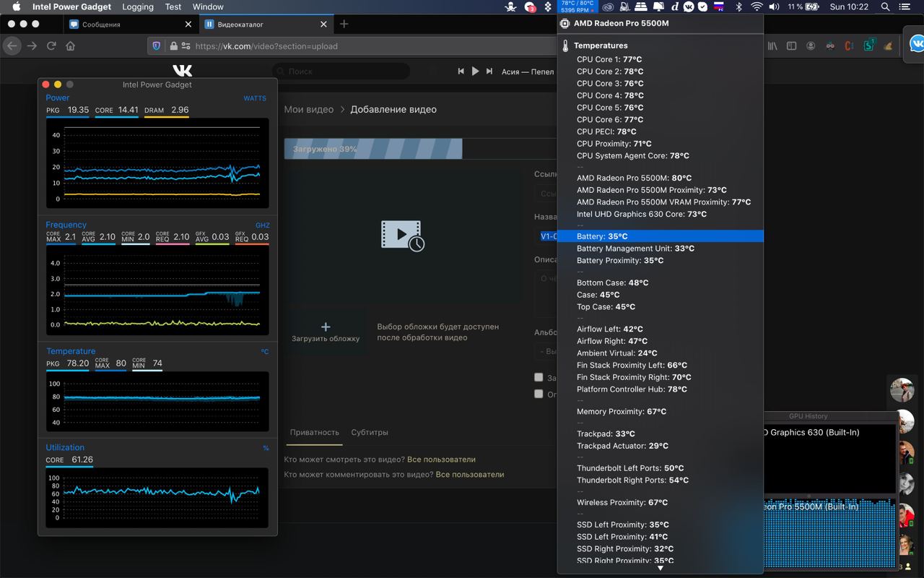Click the Мои видео breadcrumb link

pos(309,109)
